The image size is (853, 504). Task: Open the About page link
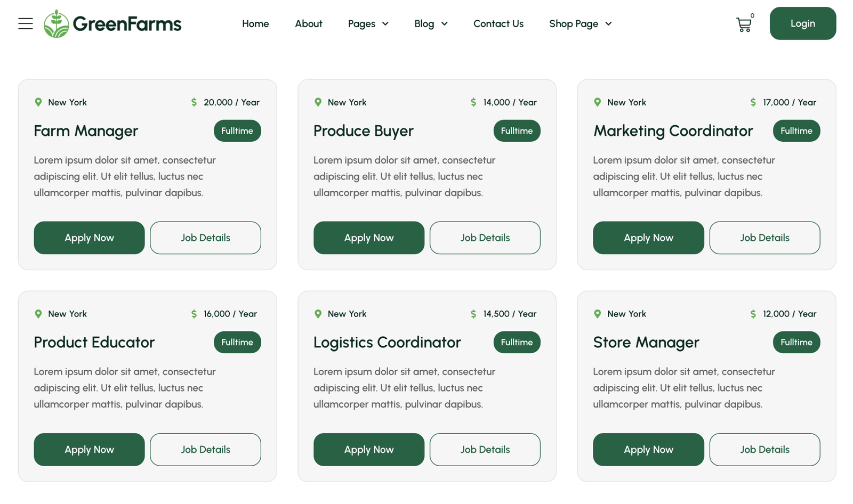(308, 24)
